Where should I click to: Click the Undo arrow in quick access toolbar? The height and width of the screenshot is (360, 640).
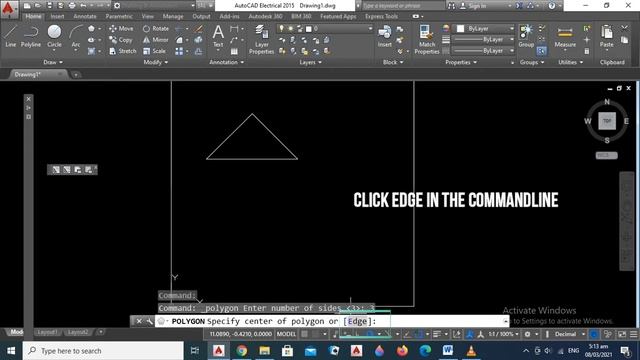(x=83, y=6)
